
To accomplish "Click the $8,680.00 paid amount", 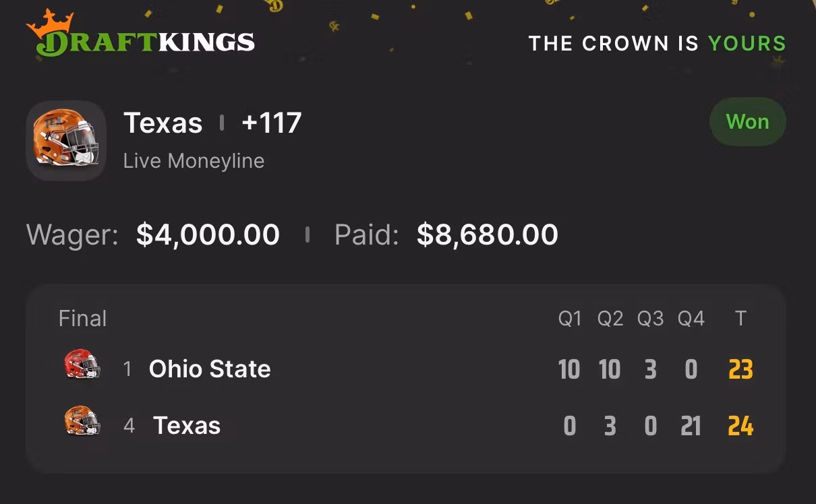I will (488, 234).
